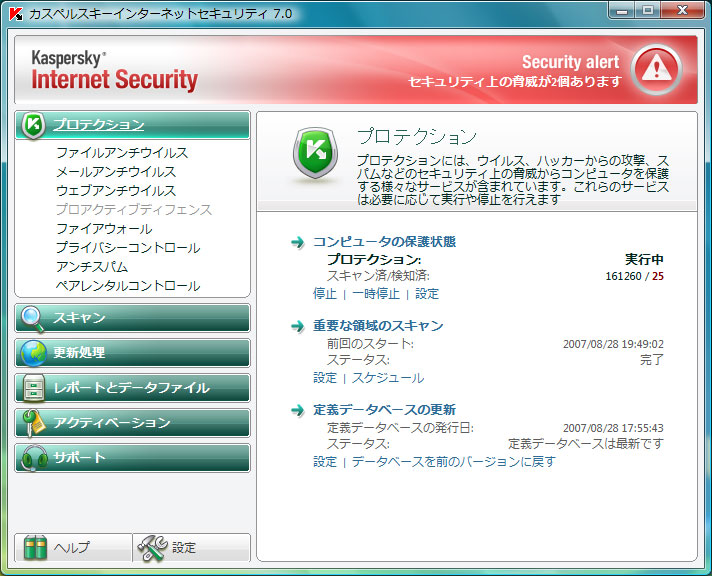The height and width of the screenshot is (576, 712).
Task: Click the コンピュータの保護状態 heading link
Action: pyautogui.click(x=385, y=242)
